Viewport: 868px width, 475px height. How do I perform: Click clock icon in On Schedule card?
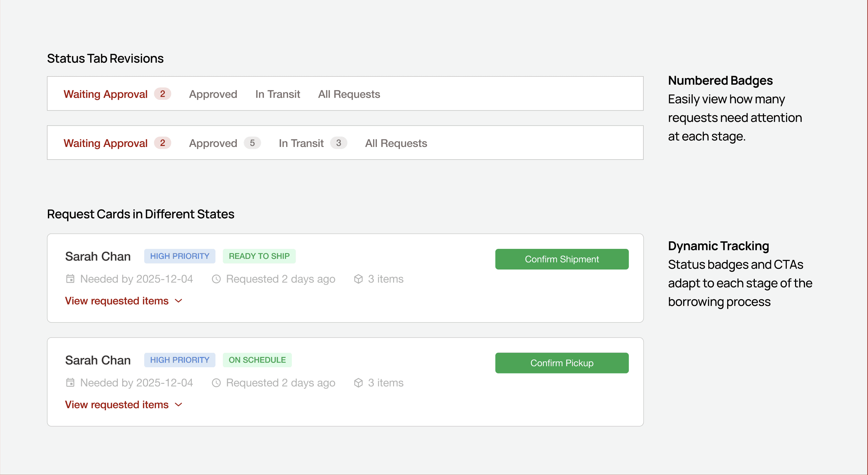click(216, 383)
